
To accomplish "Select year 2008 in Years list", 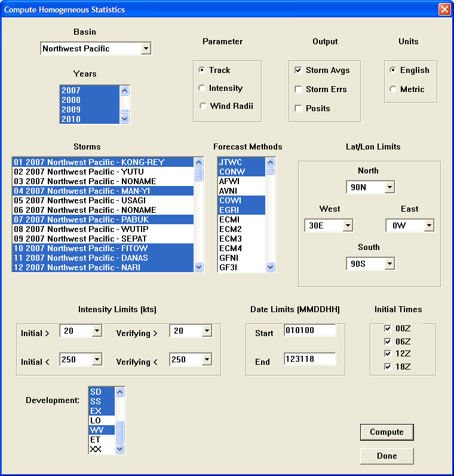I will (x=90, y=100).
